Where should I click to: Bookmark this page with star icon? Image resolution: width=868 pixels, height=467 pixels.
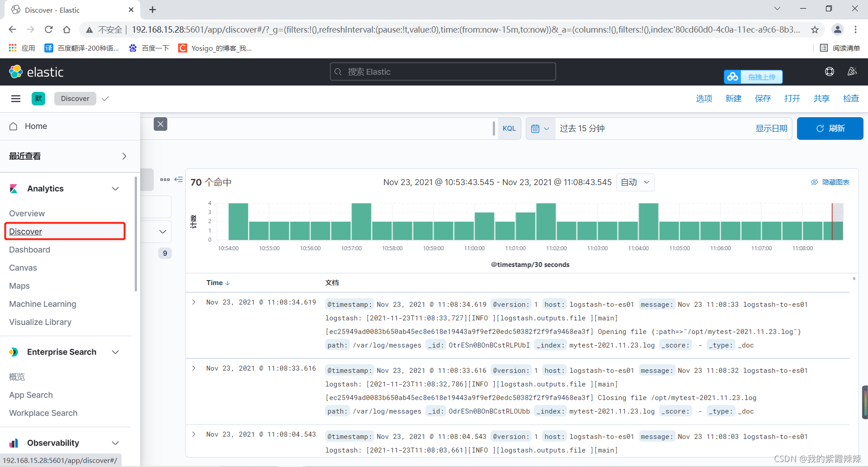[x=815, y=30]
